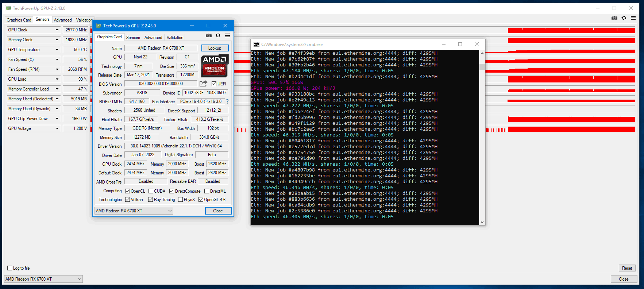Select Graphics Card tab in front GPU-Z window

pos(109,37)
